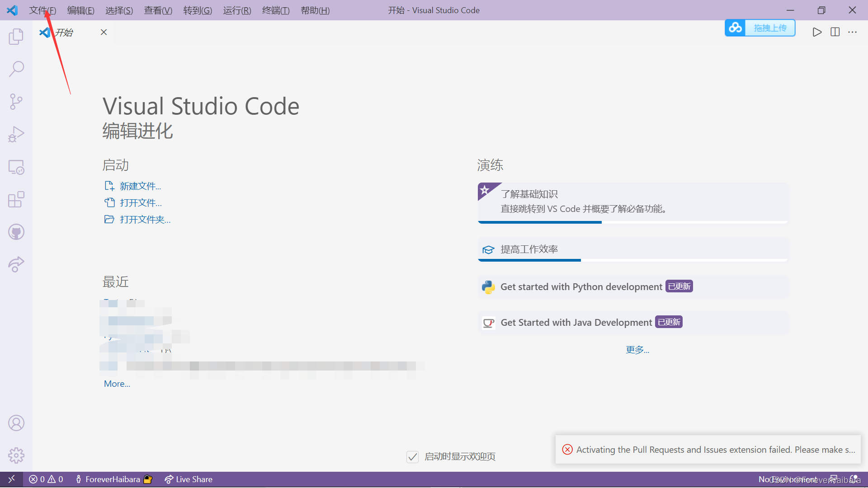868x488 pixels.
Task: Click Get started with Python development
Action: coord(581,286)
